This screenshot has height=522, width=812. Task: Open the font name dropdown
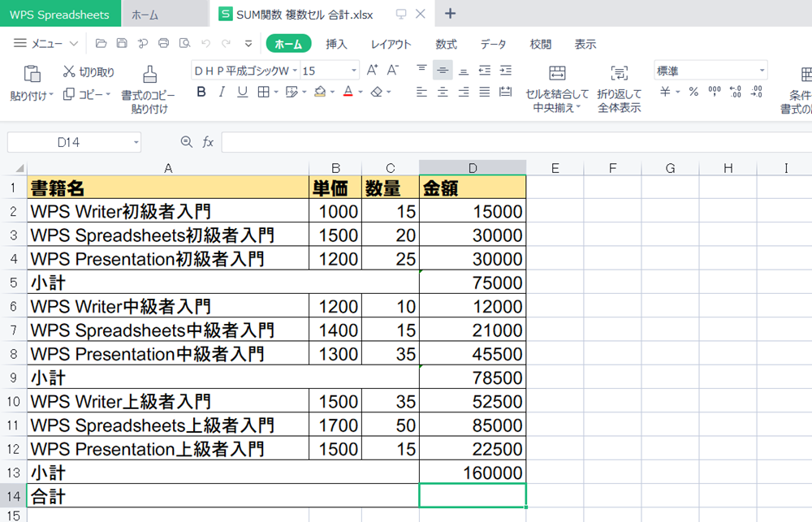(x=295, y=71)
